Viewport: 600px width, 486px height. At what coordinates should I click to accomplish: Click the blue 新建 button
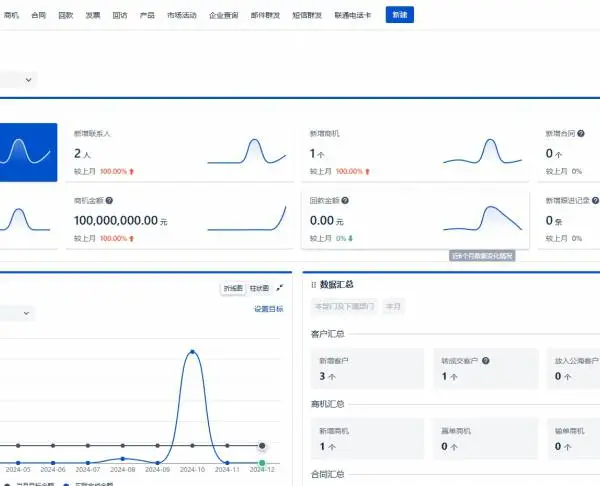pos(399,15)
